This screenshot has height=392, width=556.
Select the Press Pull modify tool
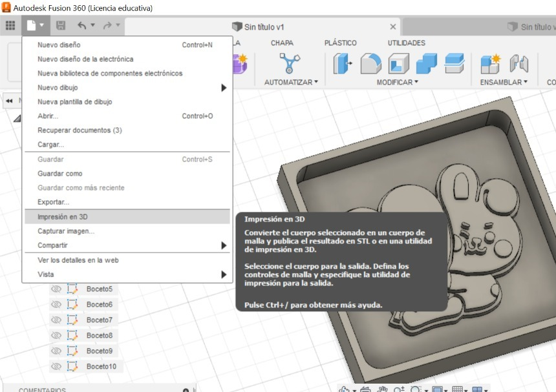(x=343, y=63)
